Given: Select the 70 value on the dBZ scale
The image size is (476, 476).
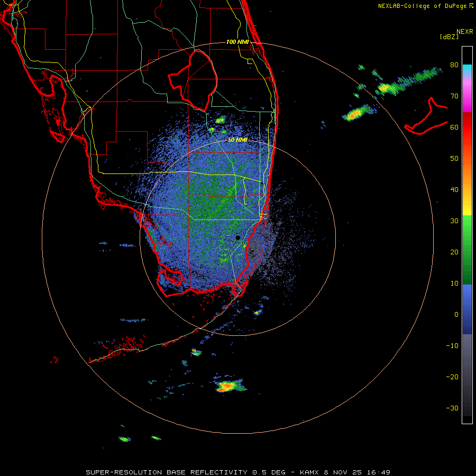Looking at the screenshot, I should pyautogui.click(x=454, y=96).
